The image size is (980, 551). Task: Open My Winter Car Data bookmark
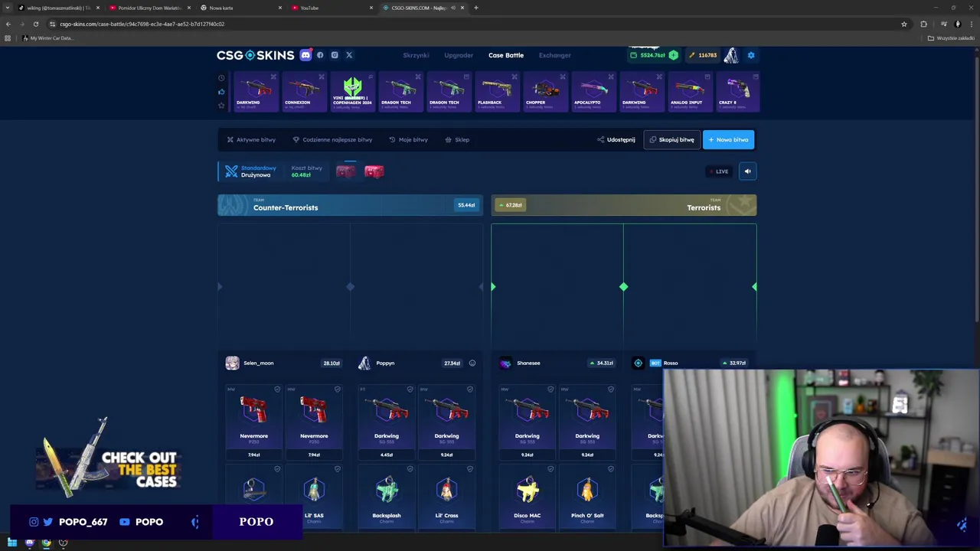pos(48,38)
